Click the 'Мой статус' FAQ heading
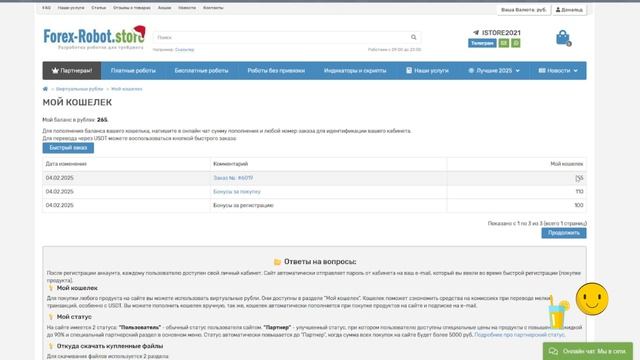This screenshot has height=360, width=640. point(74,317)
